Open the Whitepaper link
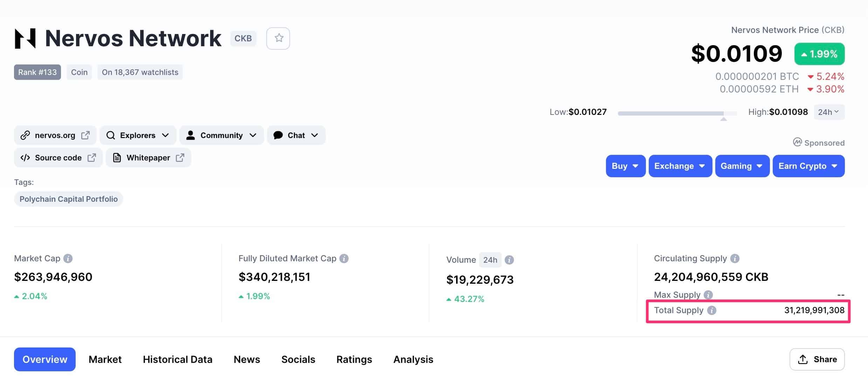The image size is (868, 379). tap(149, 158)
